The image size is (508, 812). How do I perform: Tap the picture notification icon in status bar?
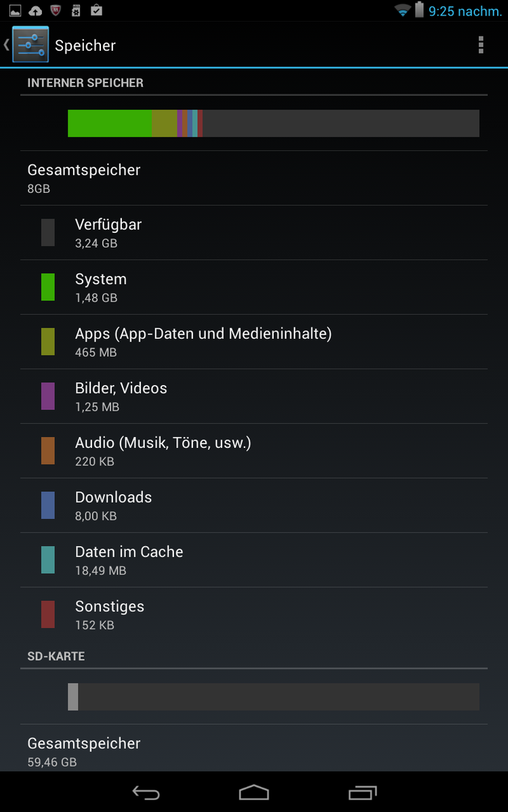tap(15, 10)
